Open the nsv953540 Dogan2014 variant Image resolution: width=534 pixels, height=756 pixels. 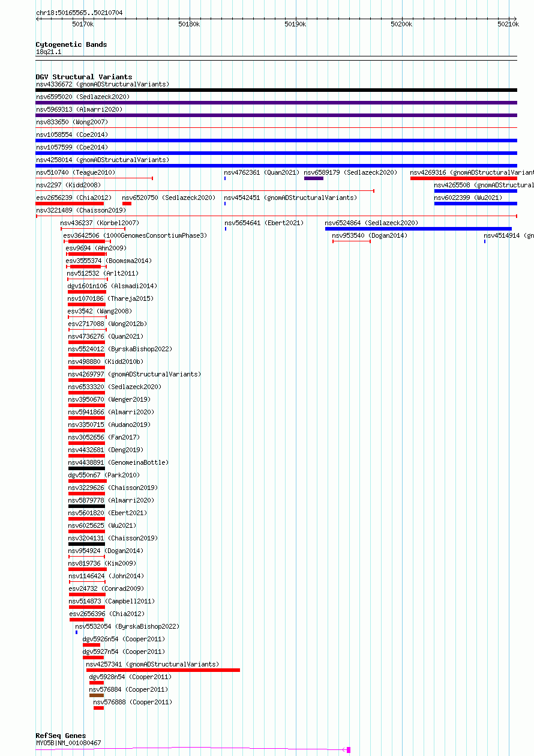[370, 235]
